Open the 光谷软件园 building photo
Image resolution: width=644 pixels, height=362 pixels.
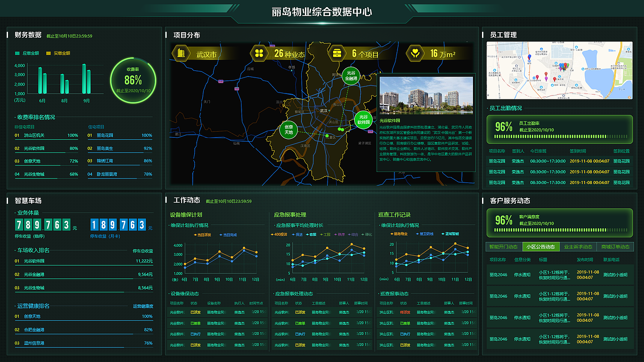[426, 95]
